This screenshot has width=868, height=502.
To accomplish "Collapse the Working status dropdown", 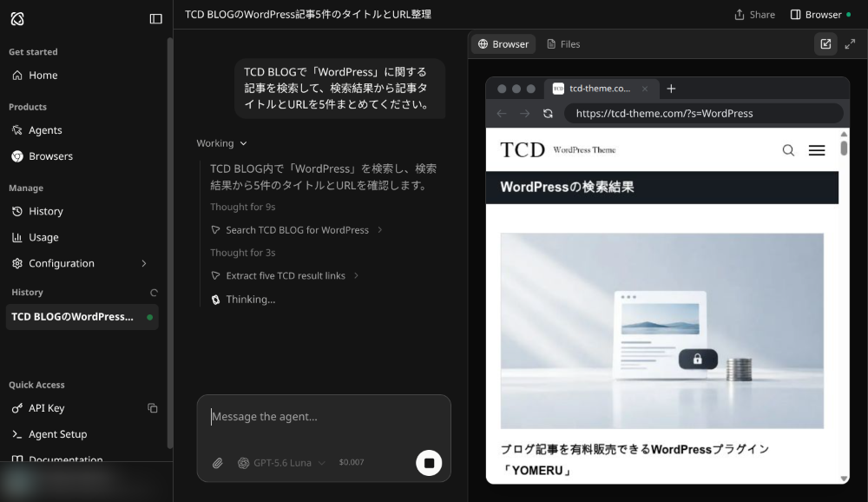I will [x=221, y=143].
